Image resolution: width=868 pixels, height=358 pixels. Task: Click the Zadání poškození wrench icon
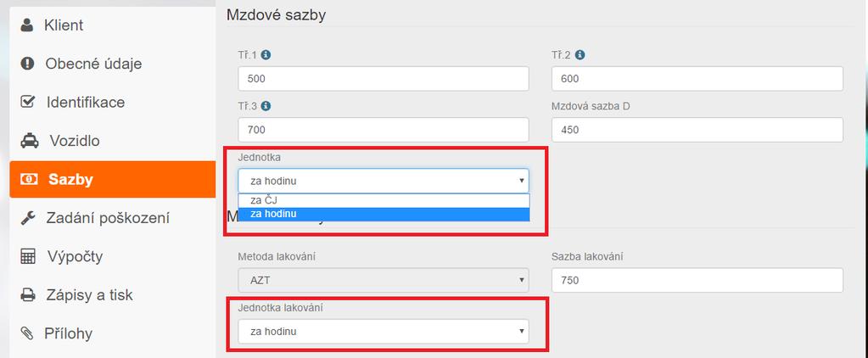(28, 218)
